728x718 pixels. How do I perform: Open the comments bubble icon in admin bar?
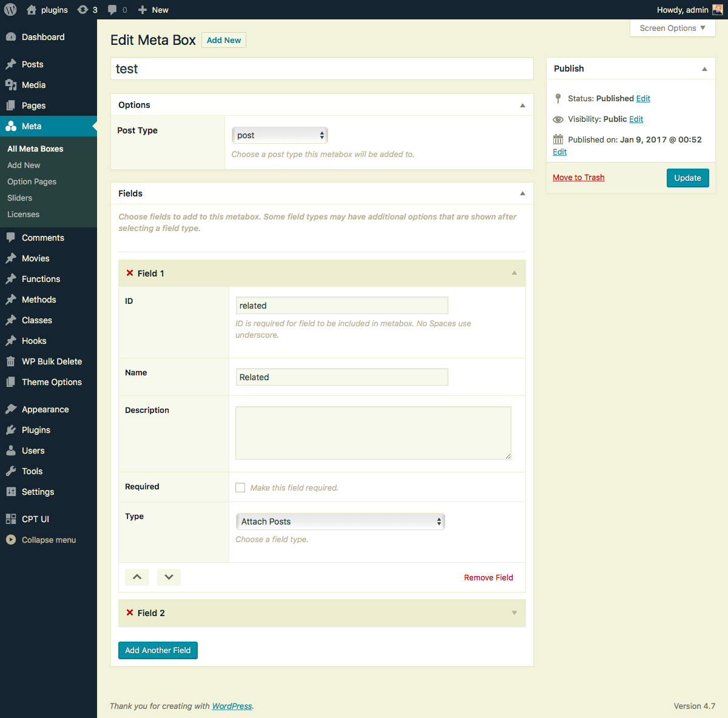[x=112, y=10]
